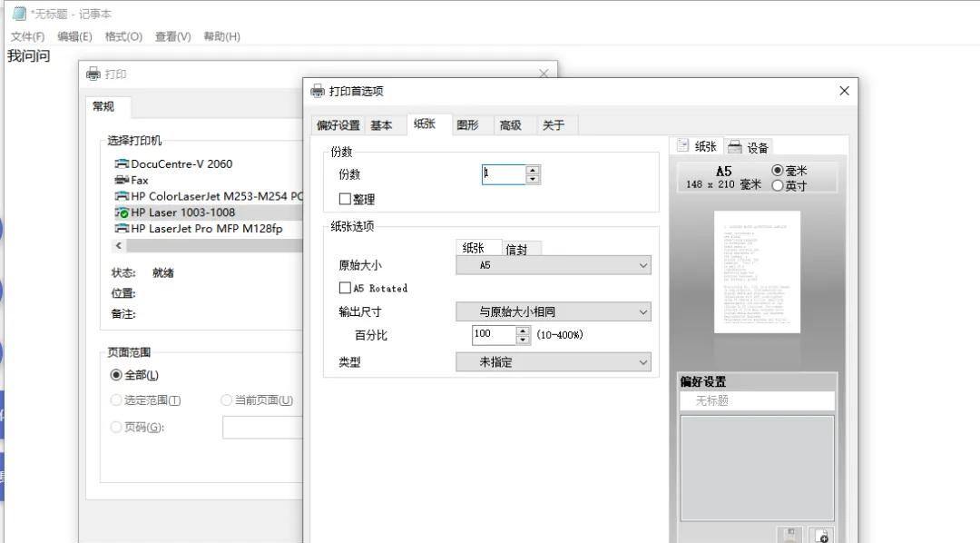
Task: Click 页码 page number input field
Action: click(262, 428)
